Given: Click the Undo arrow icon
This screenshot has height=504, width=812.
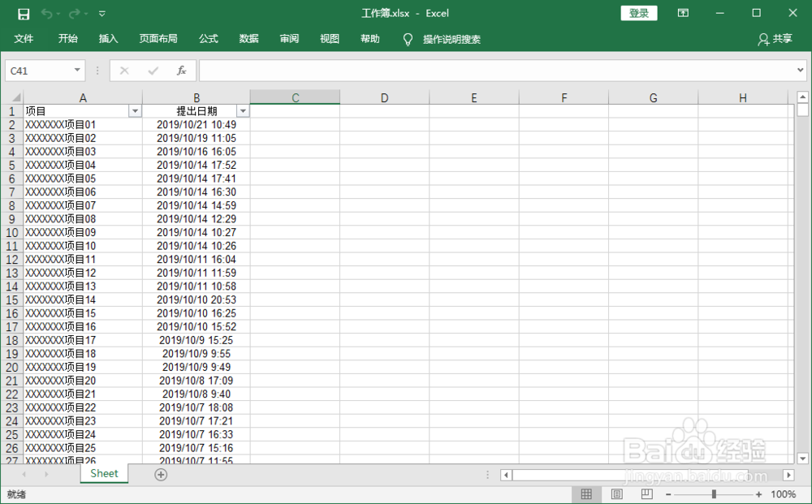Looking at the screenshot, I should point(46,14).
